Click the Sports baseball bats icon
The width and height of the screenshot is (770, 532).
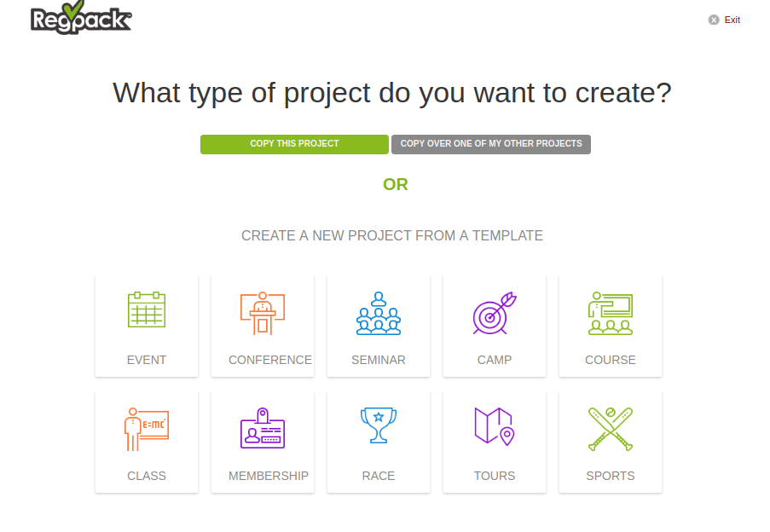[611, 428]
